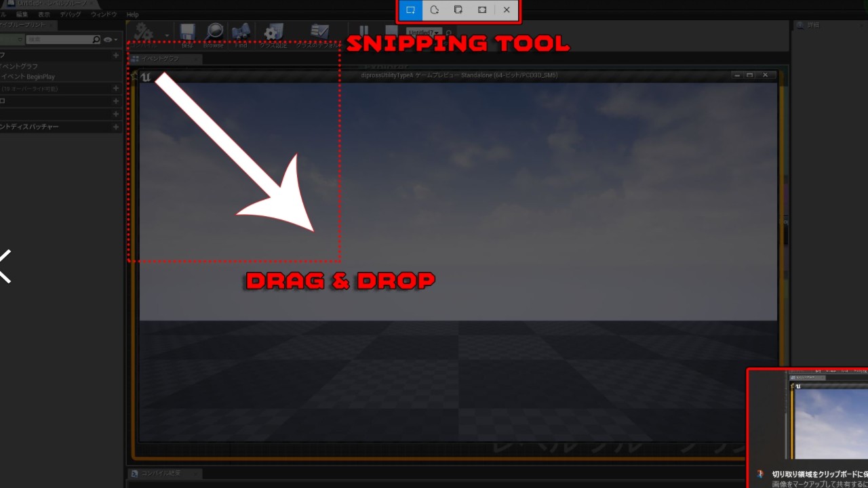Screen dimensions: 868x488
Task: Select the fullscreen snip mode
Action: [x=482, y=10]
